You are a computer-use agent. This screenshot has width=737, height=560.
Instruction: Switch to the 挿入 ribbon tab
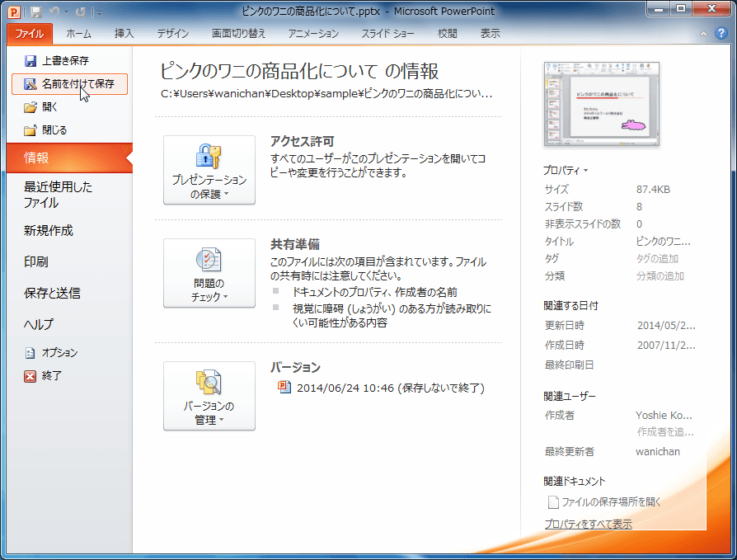(124, 34)
